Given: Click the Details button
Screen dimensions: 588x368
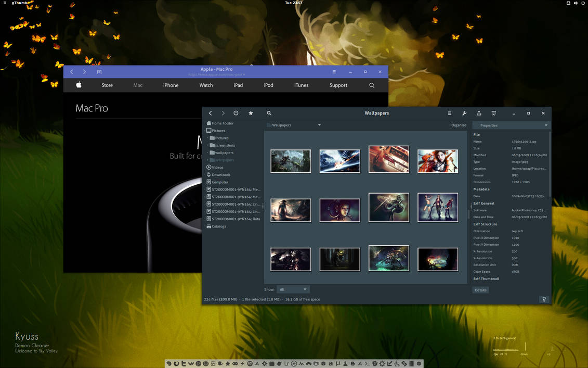Looking at the screenshot, I should (480, 290).
